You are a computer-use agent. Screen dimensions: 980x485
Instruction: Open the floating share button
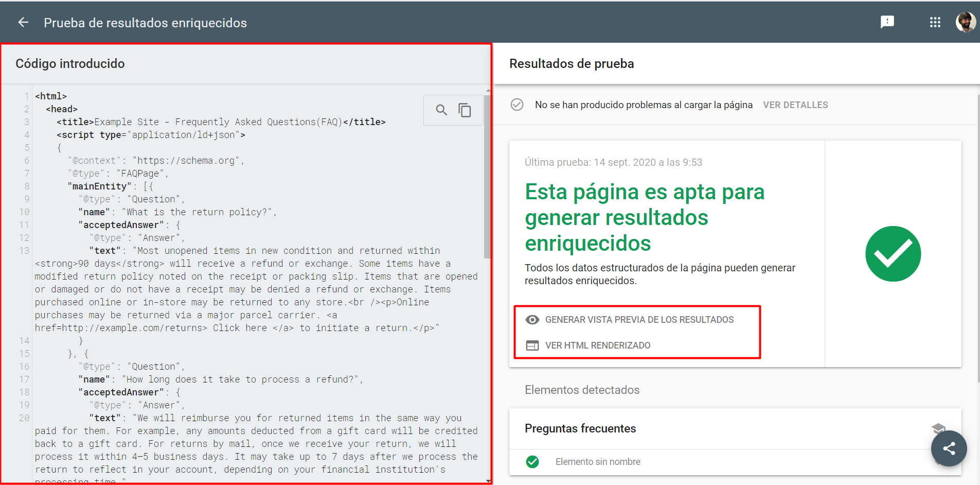coord(949,448)
